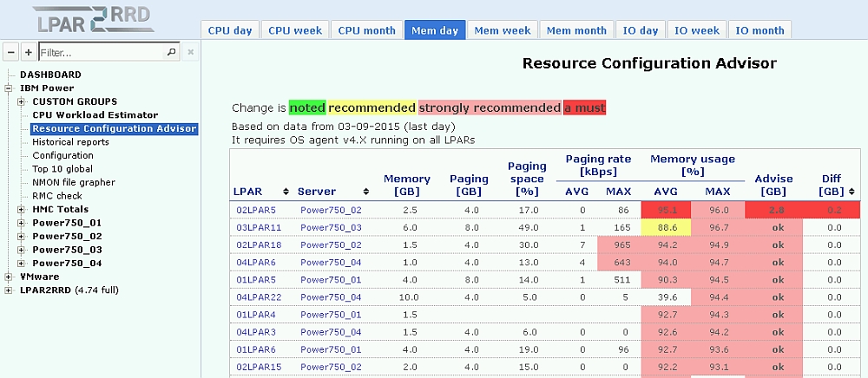Click the Advise [GB] column header
The height and width of the screenshot is (378, 868).
click(x=773, y=186)
